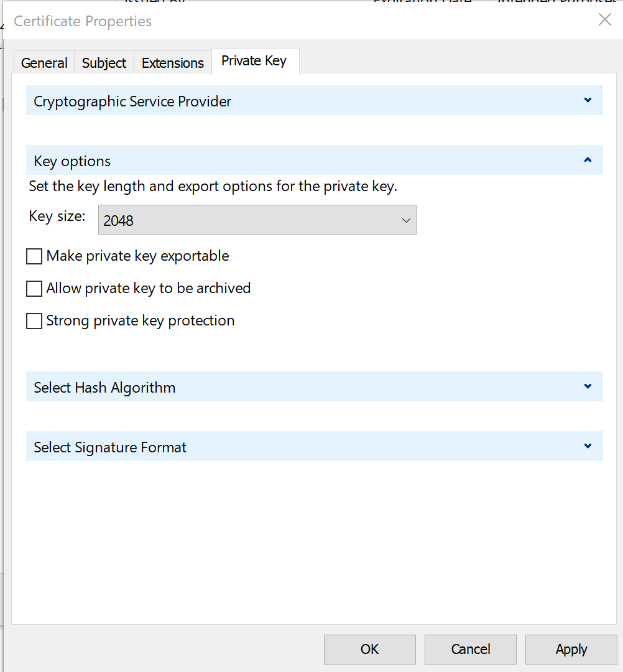Open the Subject tab
Viewport: 623px width, 672px height.
[104, 63]
